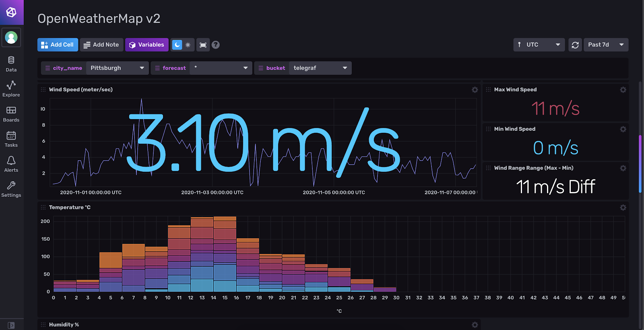Click the tallest histogram bar at 14

[225, 254]
